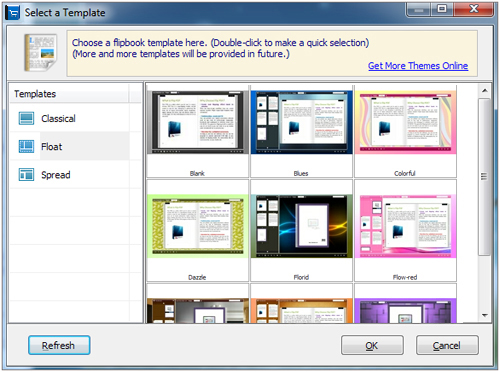Click the Colorful template label
Viewport: 500px width, 372px height.
click(405, 173)
